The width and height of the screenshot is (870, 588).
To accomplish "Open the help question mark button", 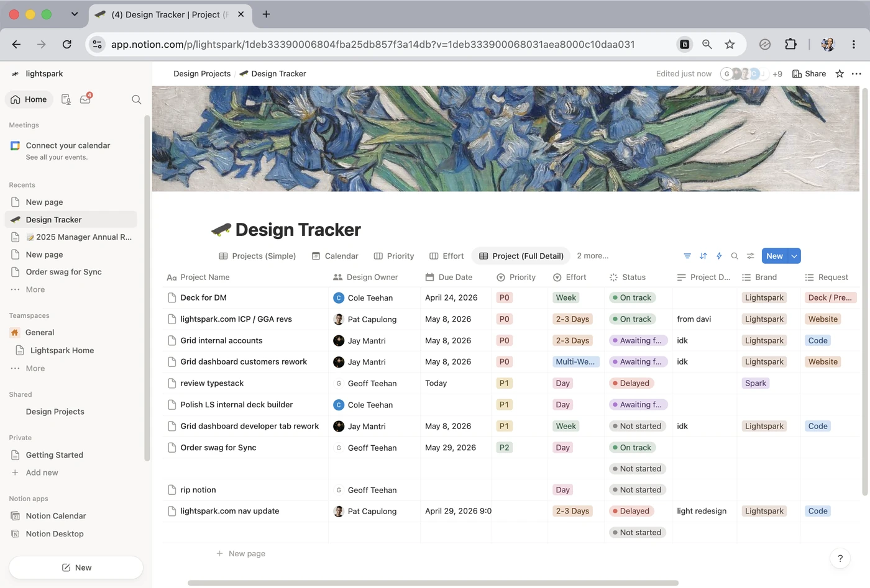I will point(840,558).
